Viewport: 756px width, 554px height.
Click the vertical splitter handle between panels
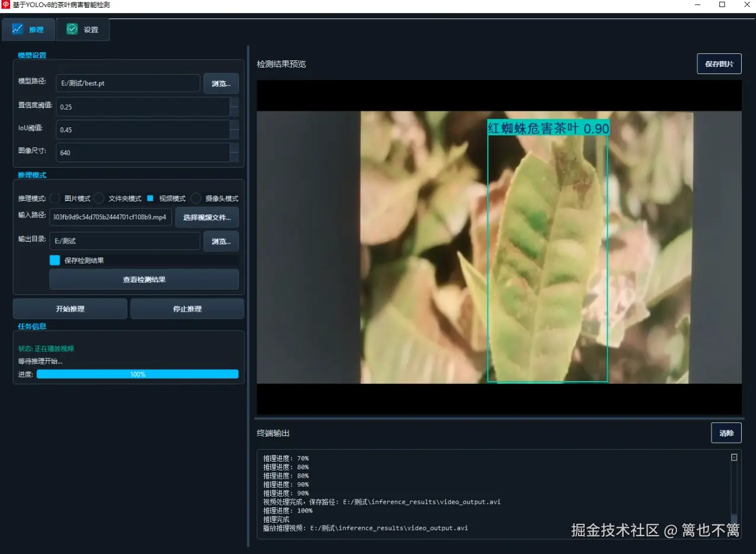(x=248, y=296)
